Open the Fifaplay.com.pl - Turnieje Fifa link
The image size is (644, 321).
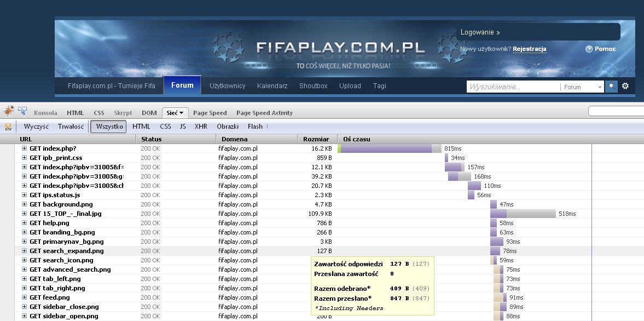(111, 86)
